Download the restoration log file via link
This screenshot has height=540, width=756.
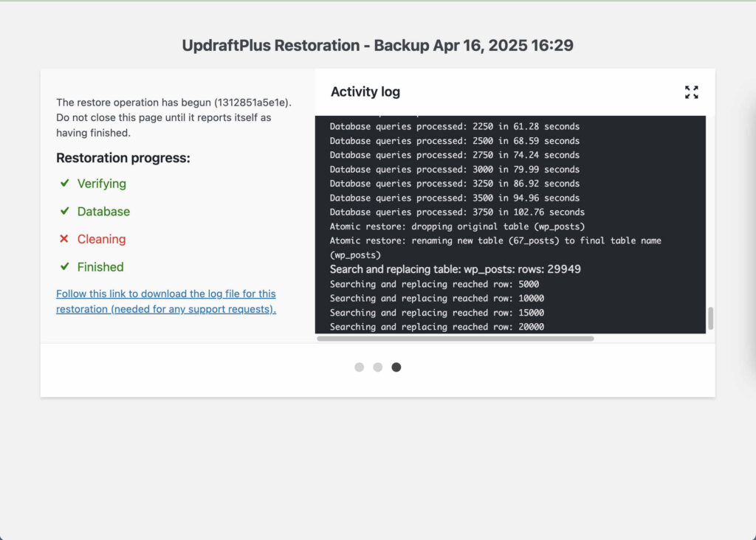pos(166,301)
